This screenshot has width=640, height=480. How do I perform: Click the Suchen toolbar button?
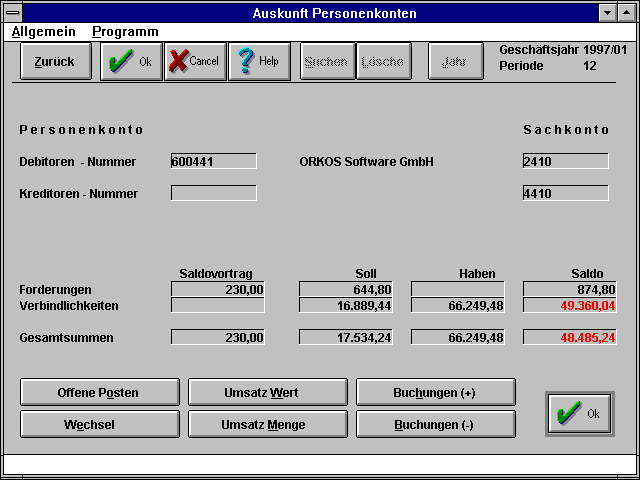click(x=326, y=61)
